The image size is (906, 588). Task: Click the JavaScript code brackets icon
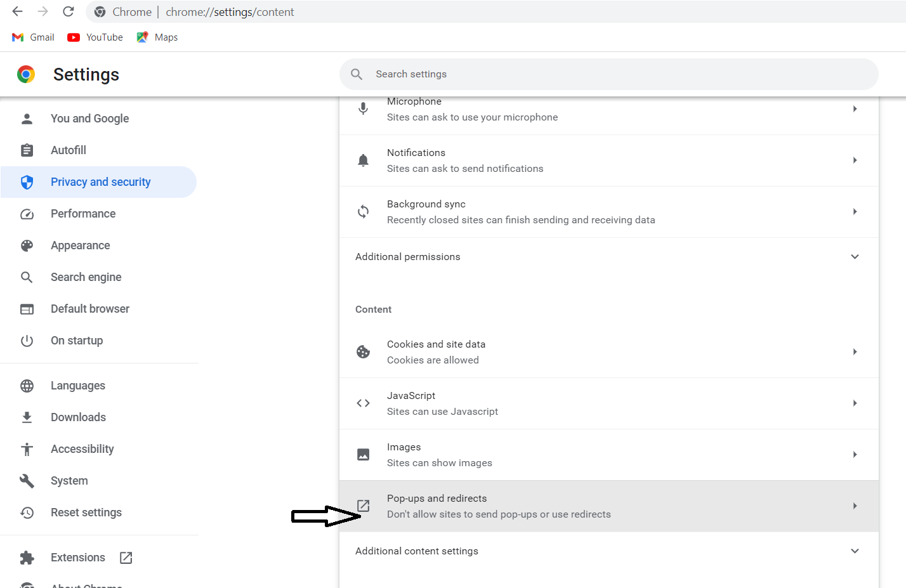tap(364, 403)
